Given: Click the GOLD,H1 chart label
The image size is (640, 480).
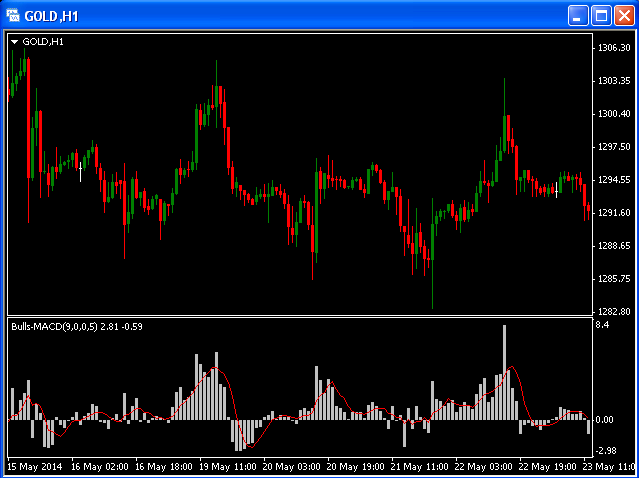Looking at the screenshot, I should (43, 42).
